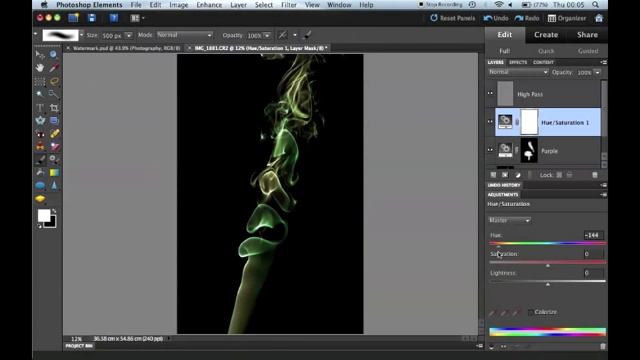Click the Reset Panels button
This screenshot has height=360, width=640.
tap(453, 18)
